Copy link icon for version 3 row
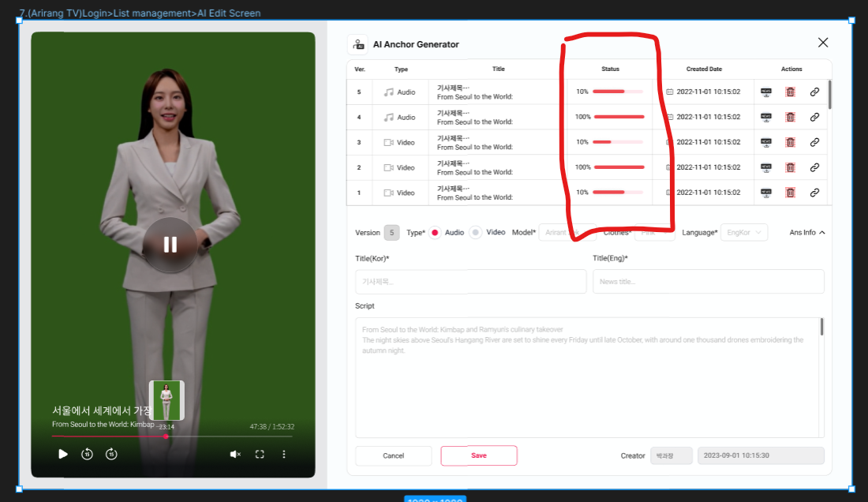This screenshot has height=502, width=868. pos(814,142)
